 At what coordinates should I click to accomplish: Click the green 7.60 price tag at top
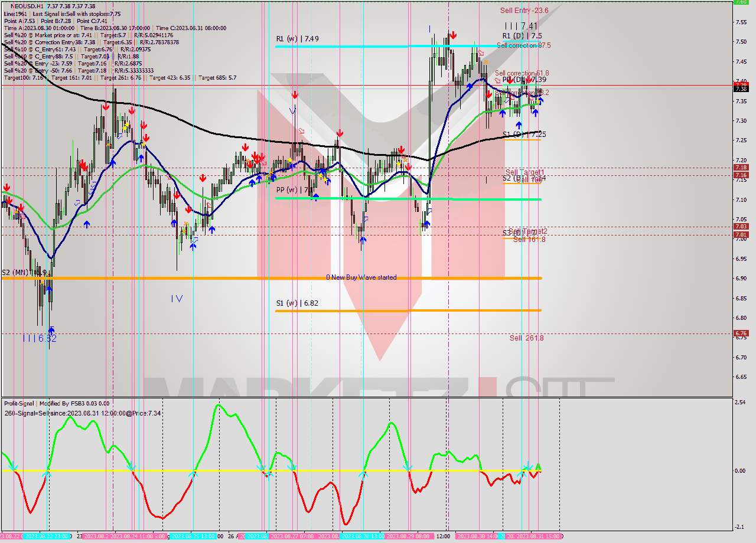741,2
